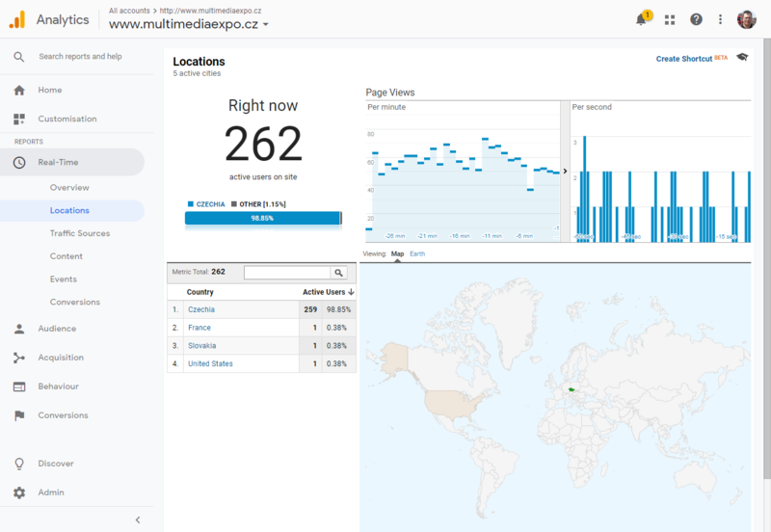This screenshot has height=532, width=771.
Task: Click the Czechia blue legend swatch
Action: [191, 204]
